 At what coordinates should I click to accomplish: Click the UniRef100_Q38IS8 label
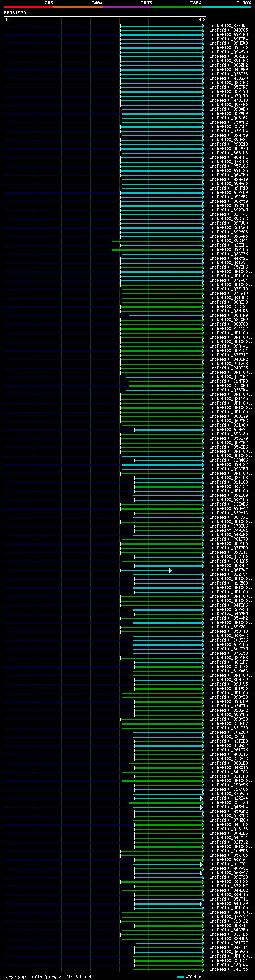229,74
